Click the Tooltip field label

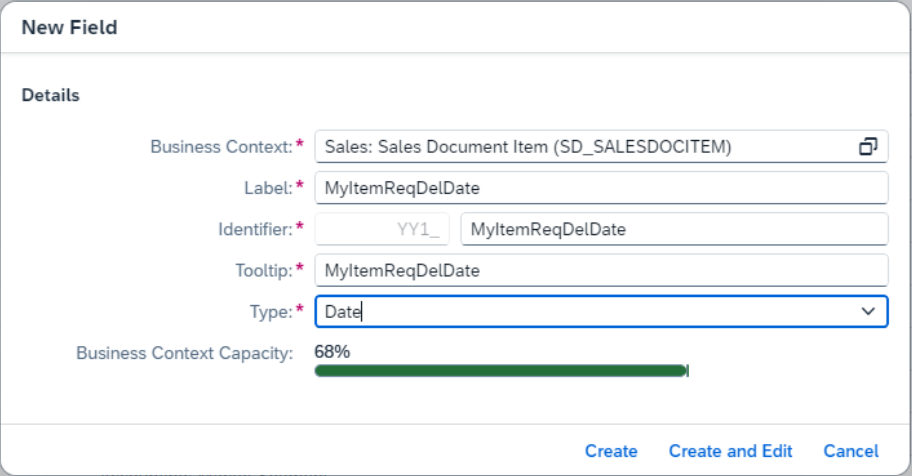[x=264, y=271]
